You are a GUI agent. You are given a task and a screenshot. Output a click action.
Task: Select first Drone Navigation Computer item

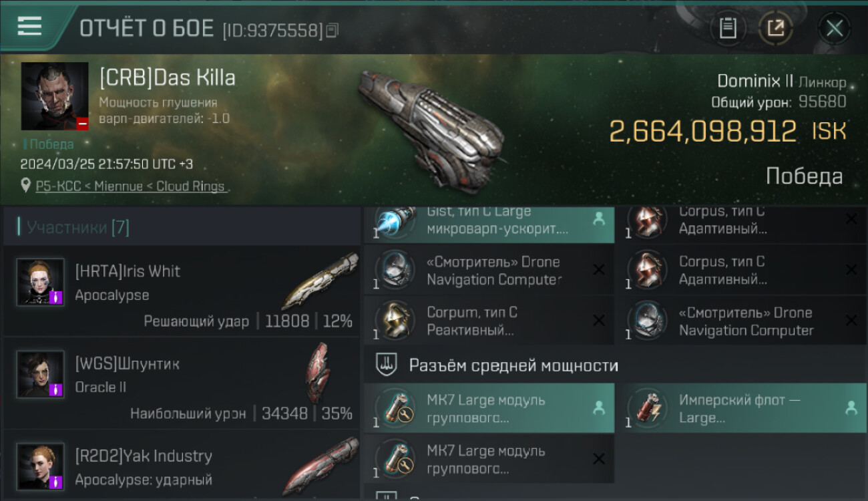point(489,271)
